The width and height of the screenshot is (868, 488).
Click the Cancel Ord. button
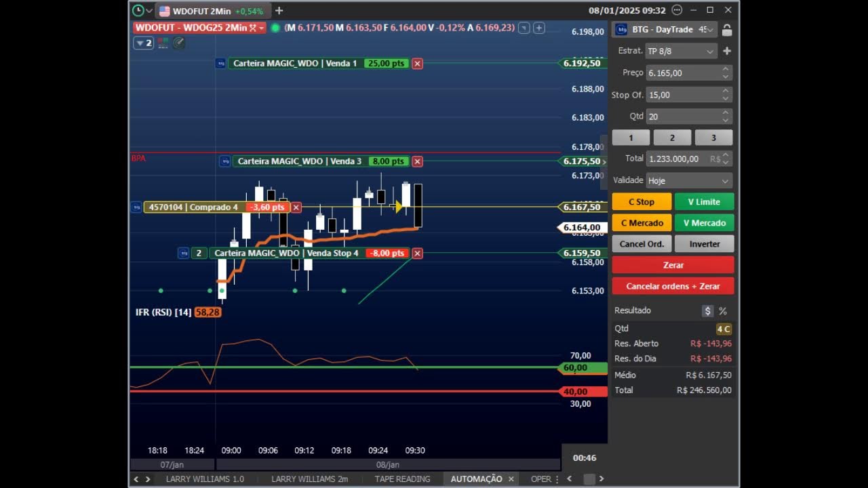[642, 244]
